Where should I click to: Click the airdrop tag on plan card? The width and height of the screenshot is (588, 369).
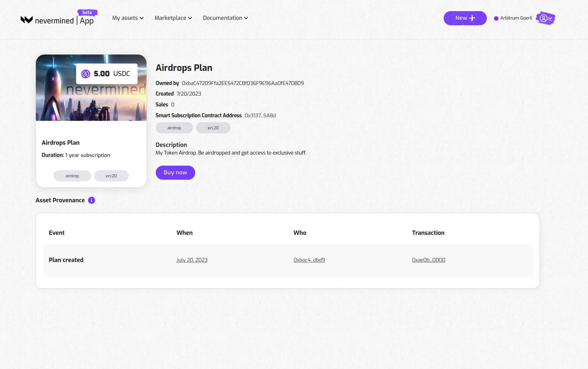click(72, 176)
